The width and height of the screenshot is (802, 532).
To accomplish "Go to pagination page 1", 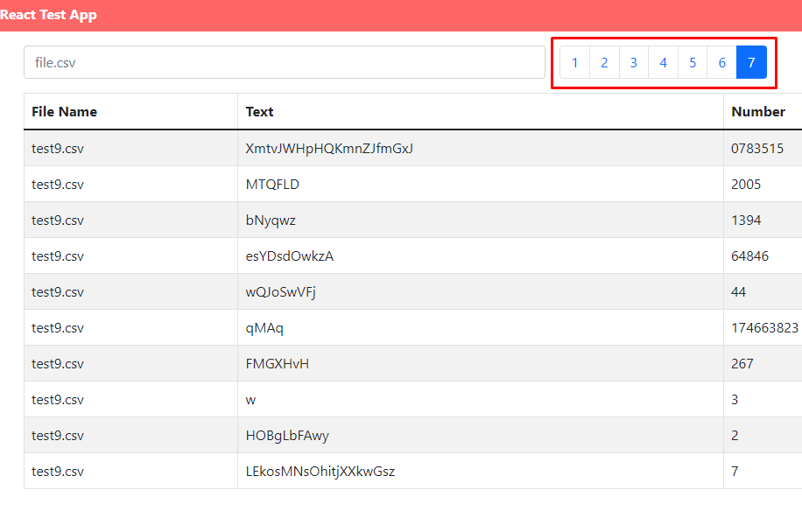I will (x=574, y=62).
